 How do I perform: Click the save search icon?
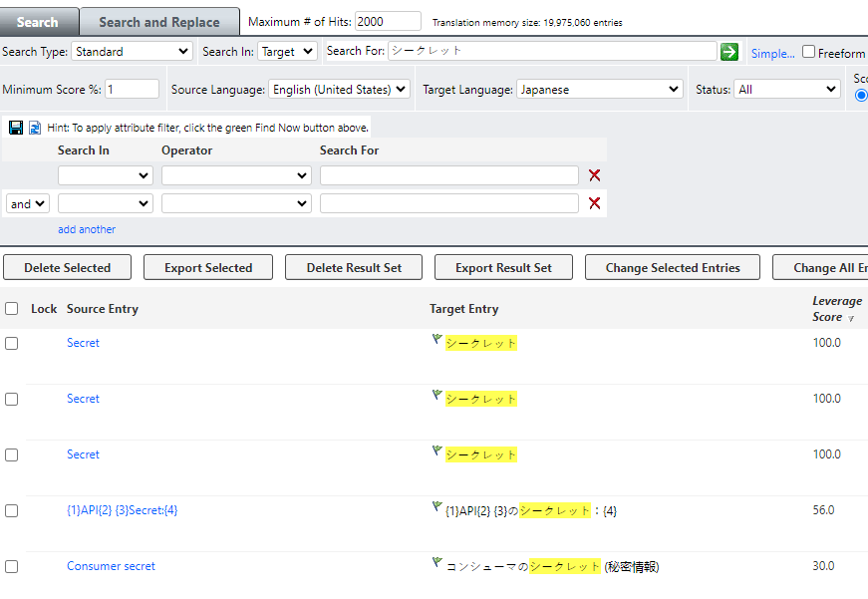(14, 127)
